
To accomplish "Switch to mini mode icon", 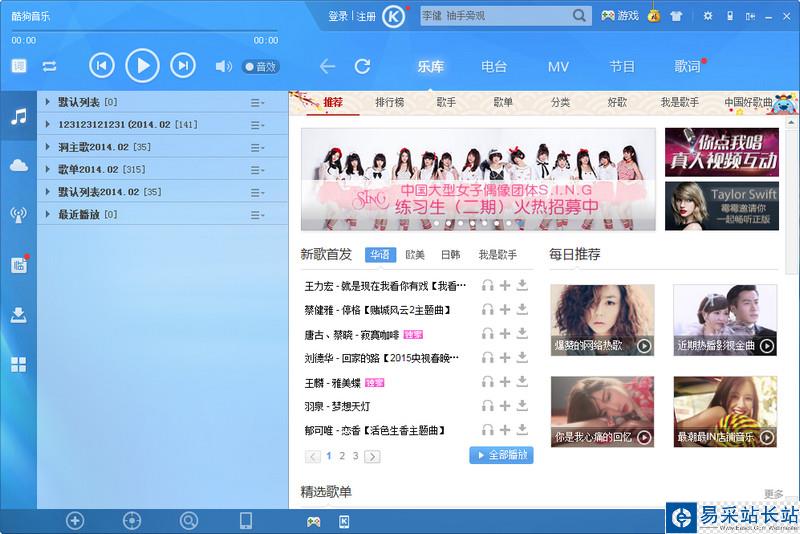I will [x=750, y=16].
